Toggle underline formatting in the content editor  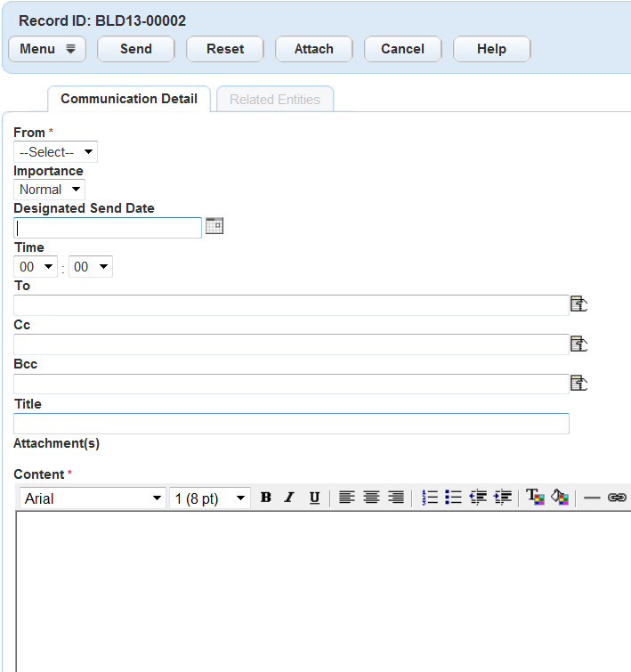tap(314, 498)
